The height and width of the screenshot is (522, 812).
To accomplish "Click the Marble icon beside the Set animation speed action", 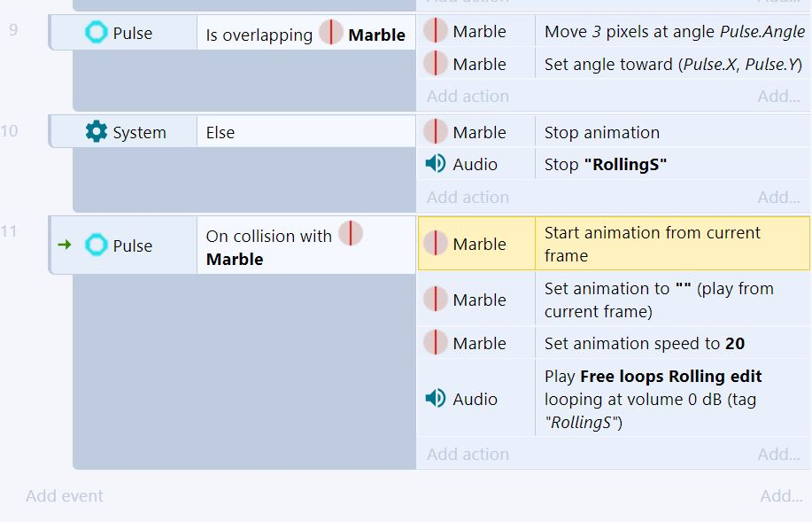I will (x=435, y=343).
